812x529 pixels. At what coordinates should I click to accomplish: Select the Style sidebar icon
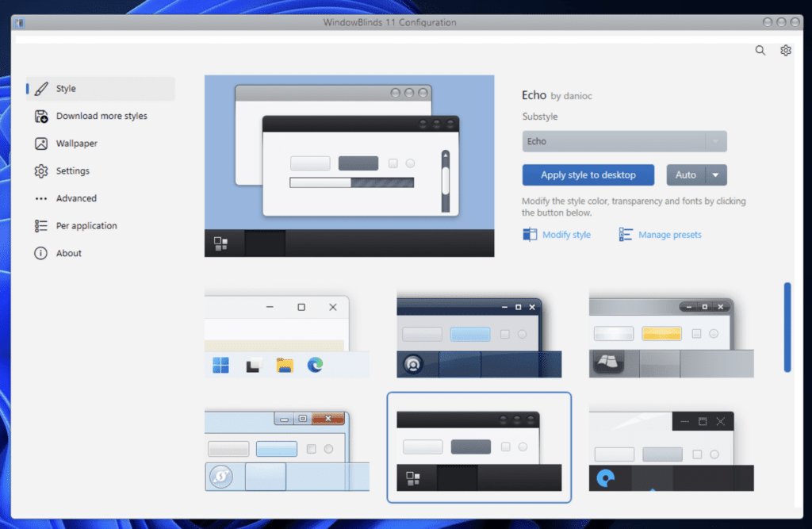pyautogui.click(x=41, y=88)
